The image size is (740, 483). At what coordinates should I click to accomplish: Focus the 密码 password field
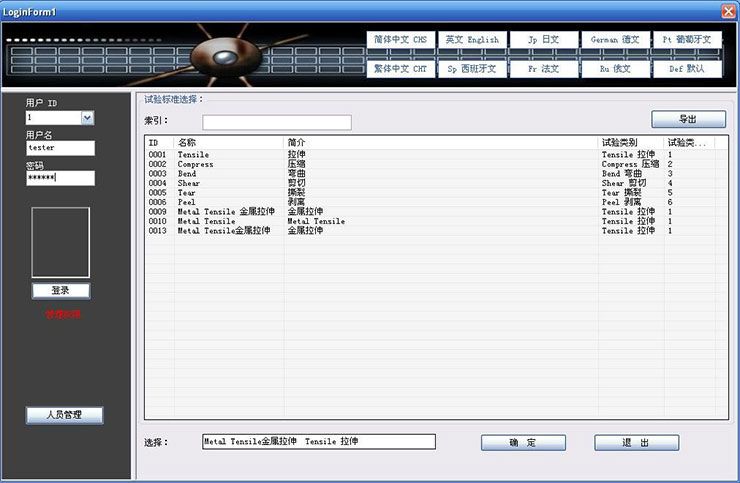[x=60, y=178]
